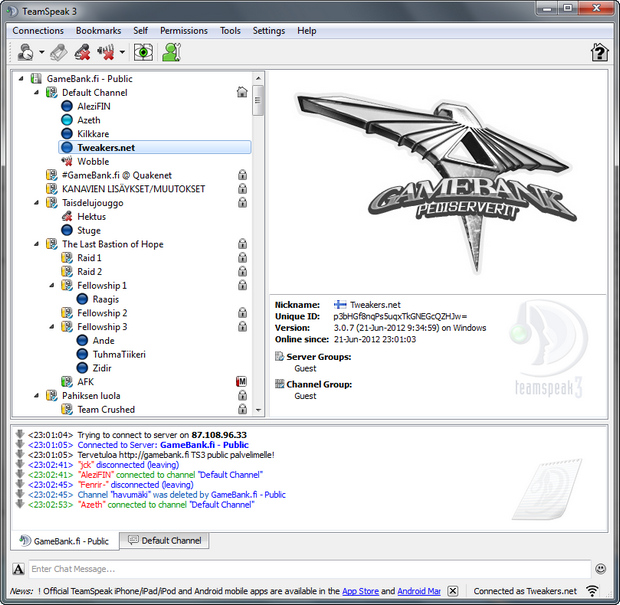Click Hektus's muted microphone icon
Image resolution: width=620 pixels, height=605 pixels.
pyautogui.click(x=67, y=217)
